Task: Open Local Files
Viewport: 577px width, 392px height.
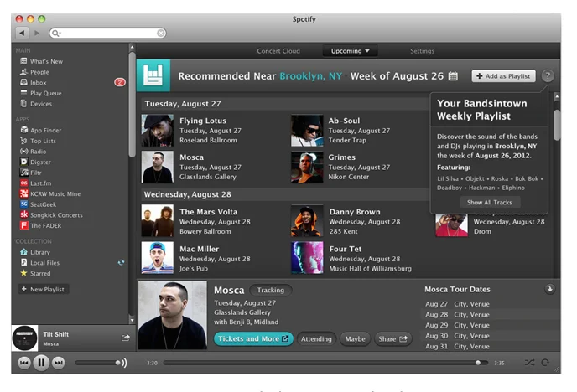Action: coord(44,263)
